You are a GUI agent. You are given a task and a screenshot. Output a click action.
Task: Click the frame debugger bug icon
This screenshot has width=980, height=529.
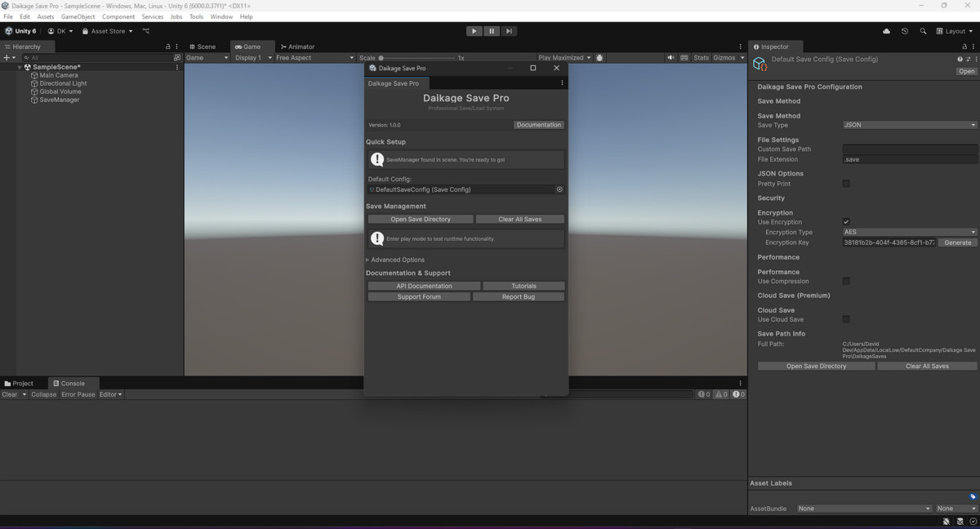click(600, 58)
